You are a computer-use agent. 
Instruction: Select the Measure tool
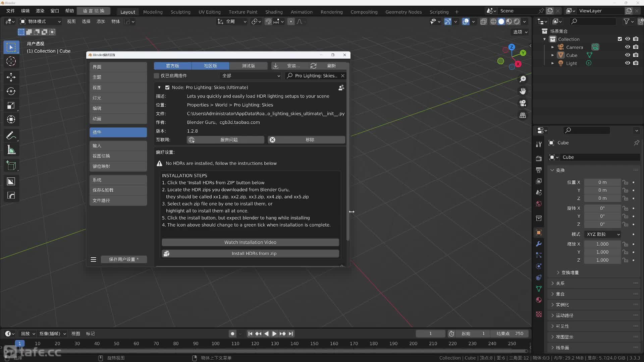[x=11, y=150]
